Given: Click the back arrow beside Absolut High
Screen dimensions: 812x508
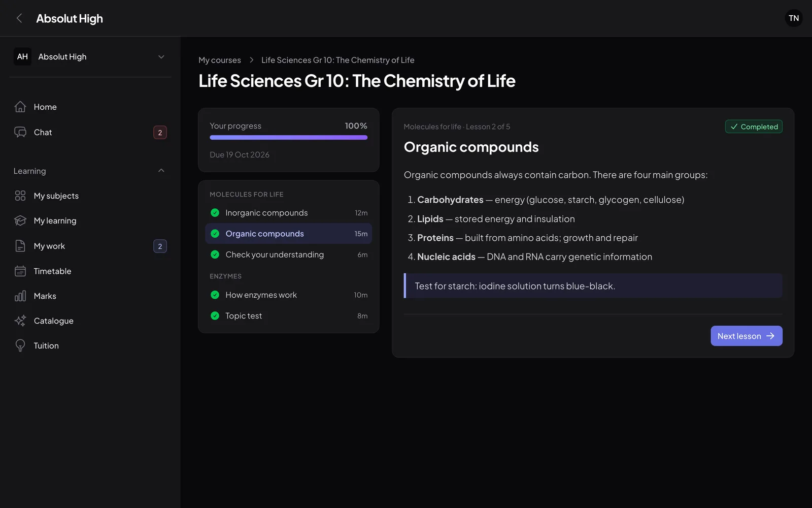Looking at the screenshot, I should click(x=19, y=18).
